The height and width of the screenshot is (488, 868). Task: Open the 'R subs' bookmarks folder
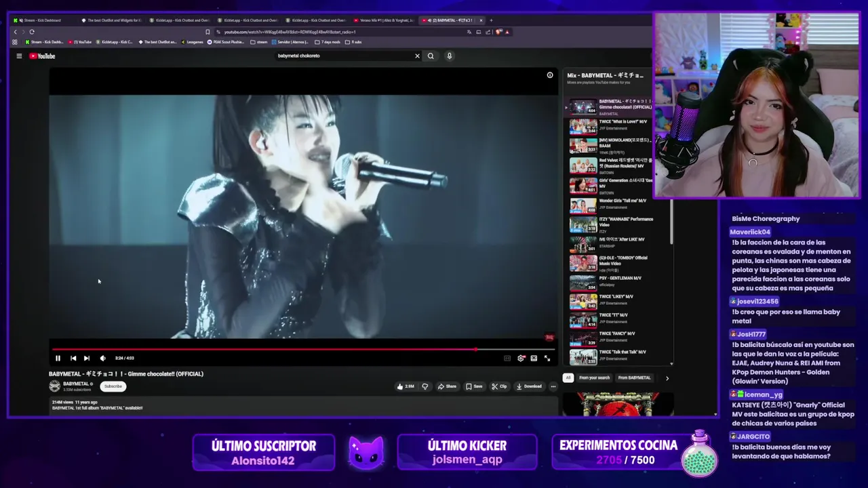click(x=353, y=42)
